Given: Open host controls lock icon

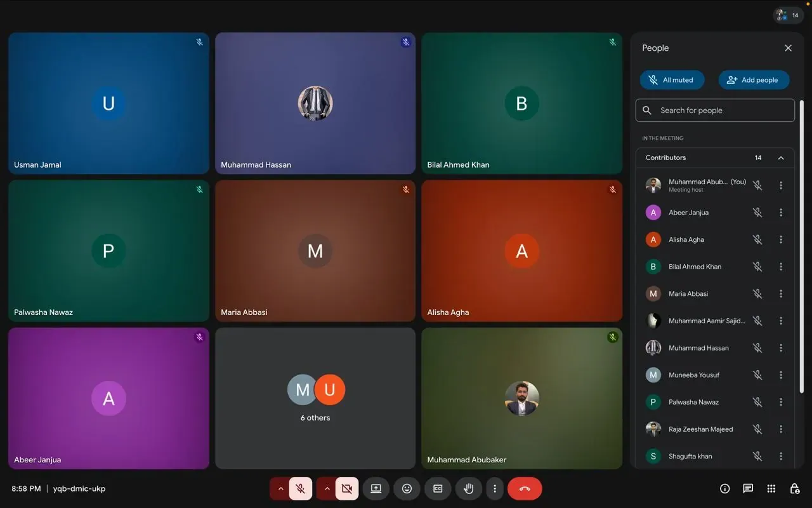Looking at the screenshot, I should point(794,488).
